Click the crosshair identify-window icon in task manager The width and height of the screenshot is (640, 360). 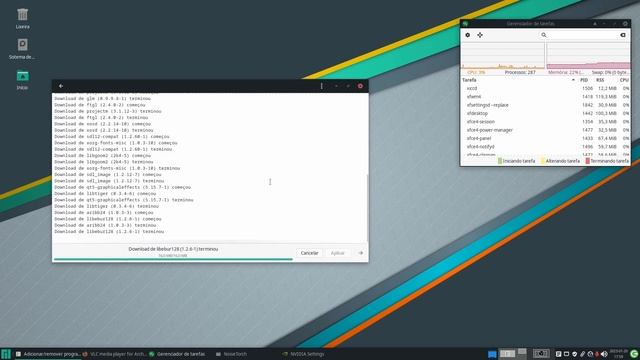(x=480, y=35)
